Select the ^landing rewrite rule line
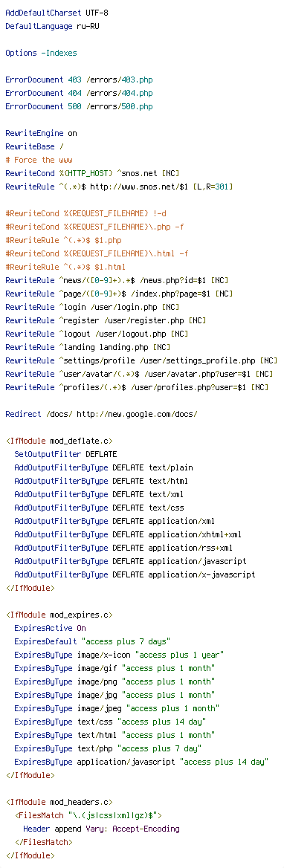This screenshot has height=868, width=284. point(88,348)
